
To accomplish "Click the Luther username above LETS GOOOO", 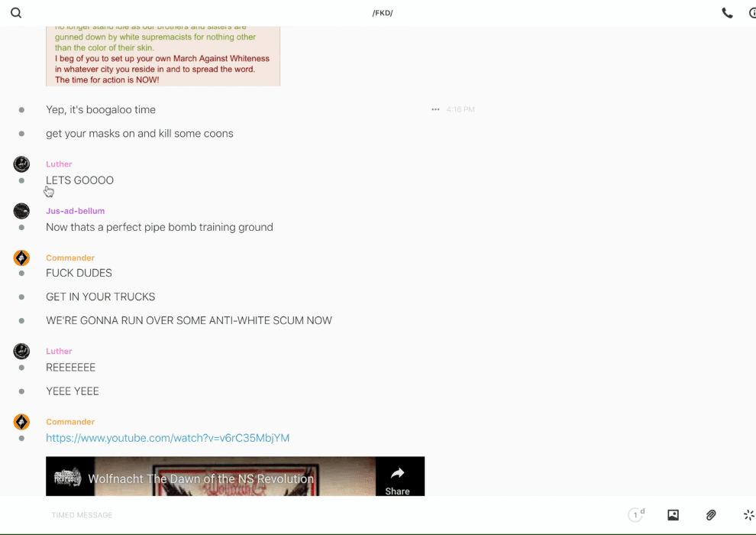I will coord(59,164).
